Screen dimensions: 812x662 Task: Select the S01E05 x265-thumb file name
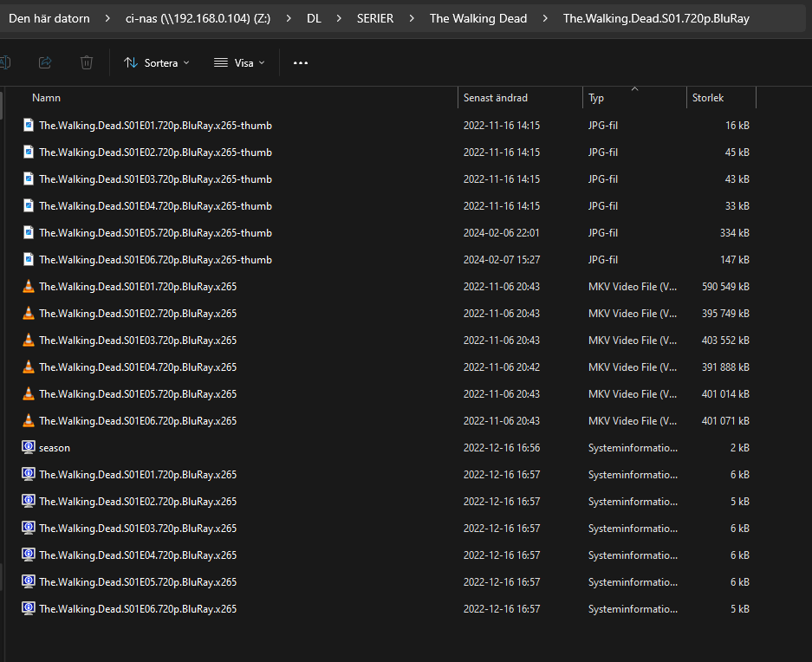(x=155, y=233)
